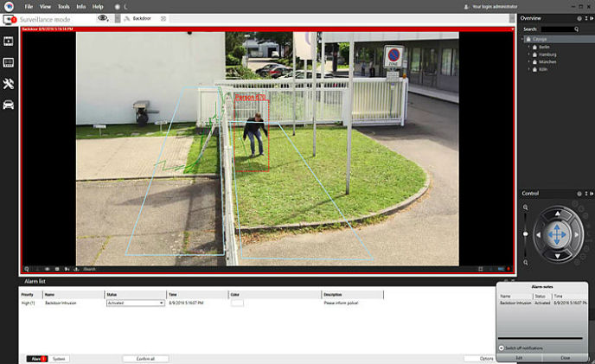Open the car license plate module icon
This screenshot has height=364, width=595.
click(x=9, y=105)
